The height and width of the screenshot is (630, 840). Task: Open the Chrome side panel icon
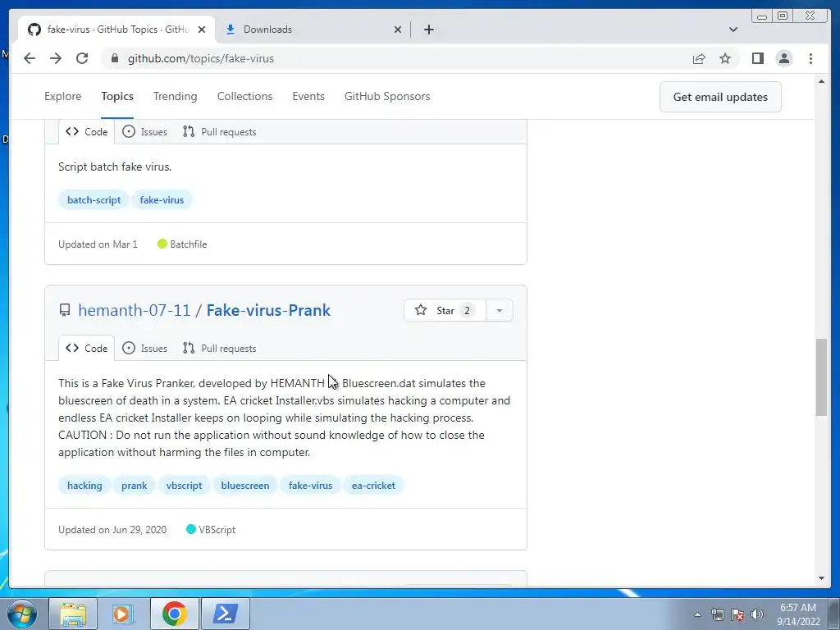click(x=757, y=58)
